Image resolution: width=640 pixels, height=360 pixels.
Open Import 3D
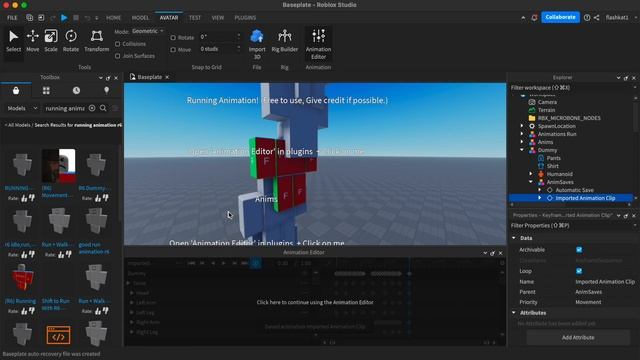click(x=257, y=44)
